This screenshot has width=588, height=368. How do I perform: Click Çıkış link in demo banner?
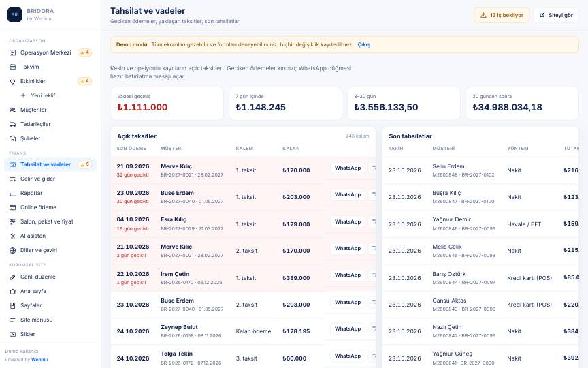pos(363,44)
